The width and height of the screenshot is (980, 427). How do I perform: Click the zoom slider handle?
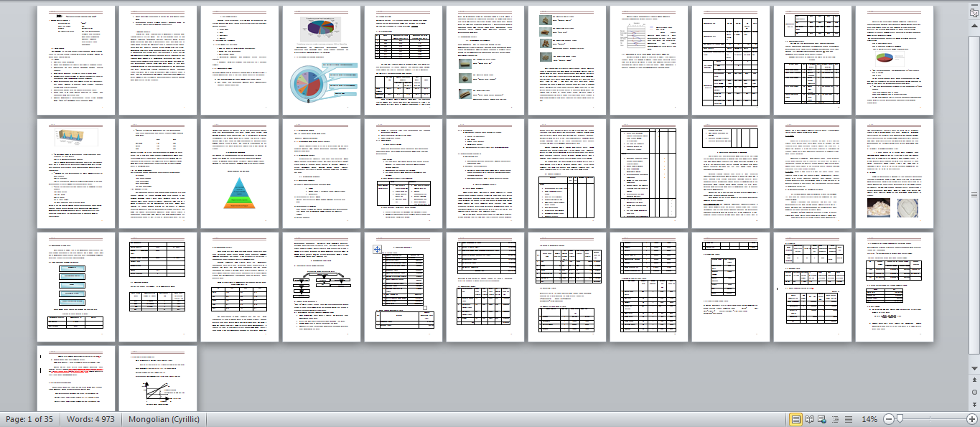click(x=899, y=419)
